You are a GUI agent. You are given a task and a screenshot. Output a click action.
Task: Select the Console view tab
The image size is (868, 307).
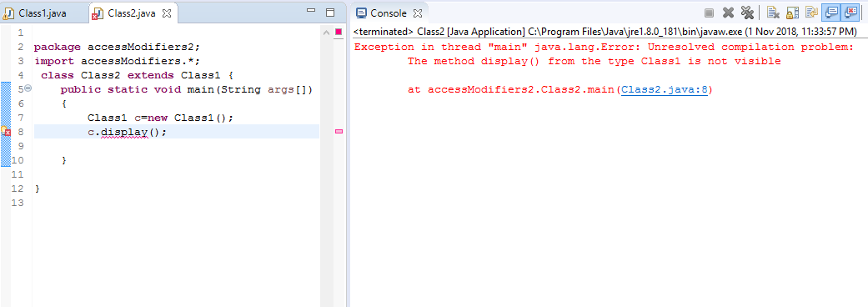tap(388, 13)
